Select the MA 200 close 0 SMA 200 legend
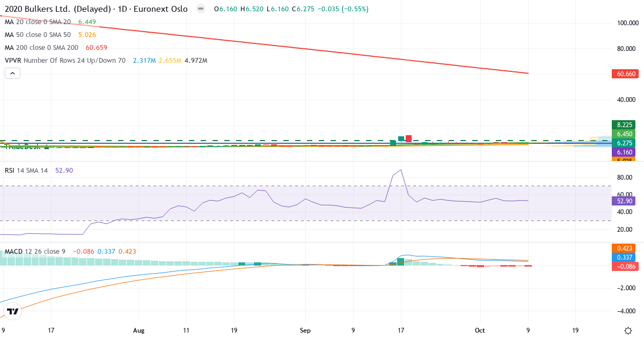 [41, 47]
